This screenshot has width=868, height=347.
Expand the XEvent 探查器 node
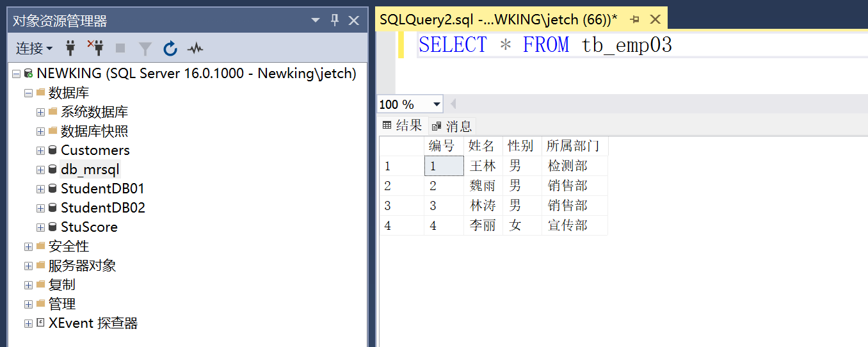pyautogui.click(x=28, y=323)
